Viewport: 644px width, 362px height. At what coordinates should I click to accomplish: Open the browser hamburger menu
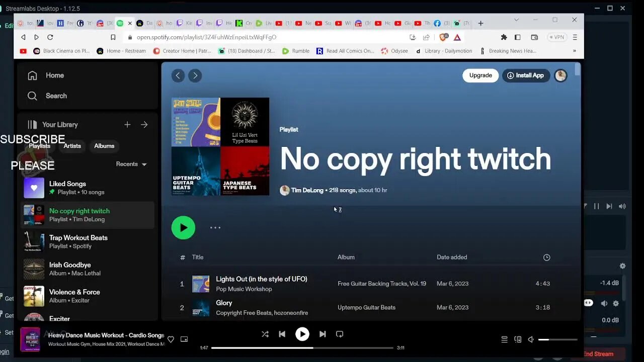(x=575, y=37)
